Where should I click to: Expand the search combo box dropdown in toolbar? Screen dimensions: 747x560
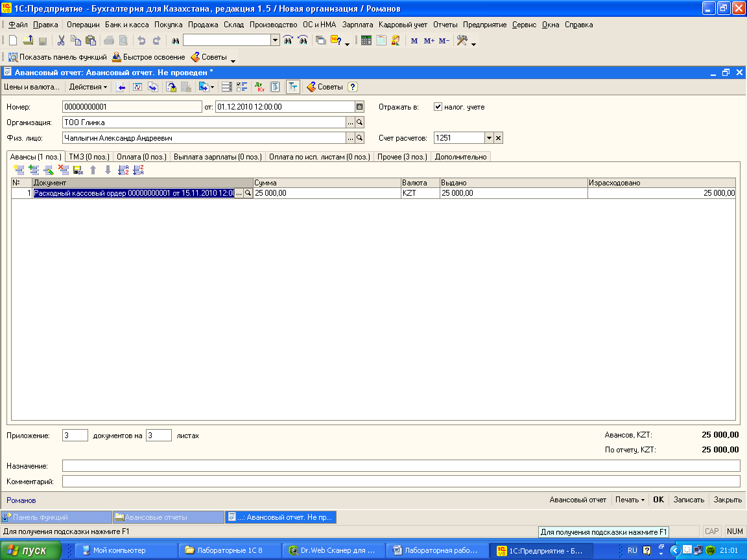[275, 40]
